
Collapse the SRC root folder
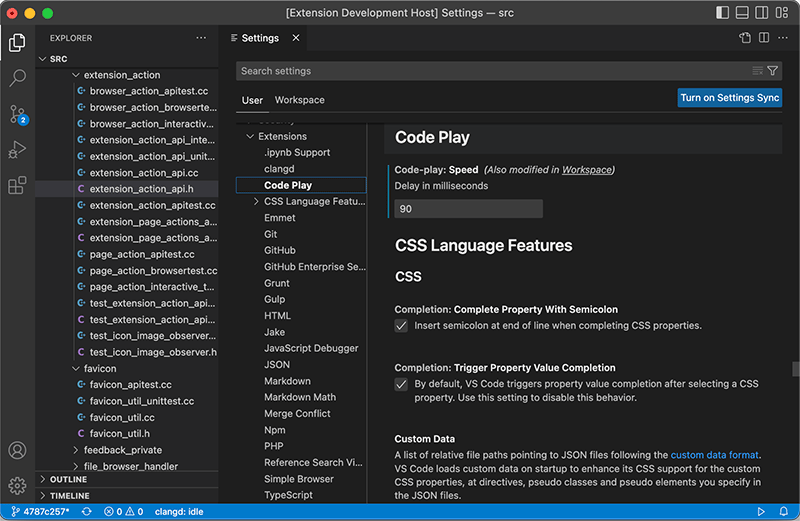[x=43, y=59]
